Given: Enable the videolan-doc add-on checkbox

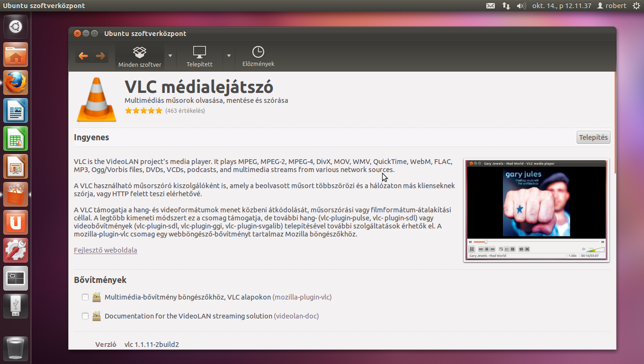Looking at the screenshot, I should pyautogui.click(x=85, y=316).
